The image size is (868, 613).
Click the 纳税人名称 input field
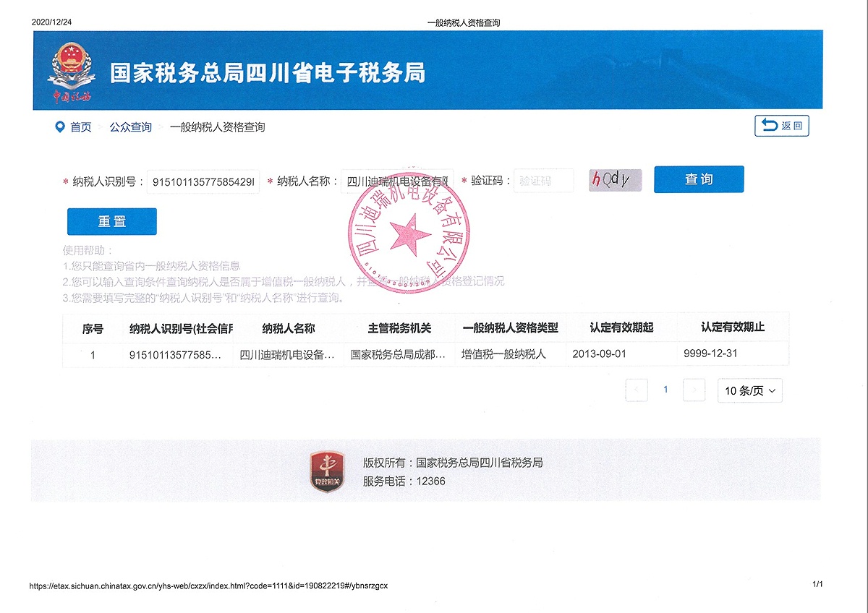point(396,181)
